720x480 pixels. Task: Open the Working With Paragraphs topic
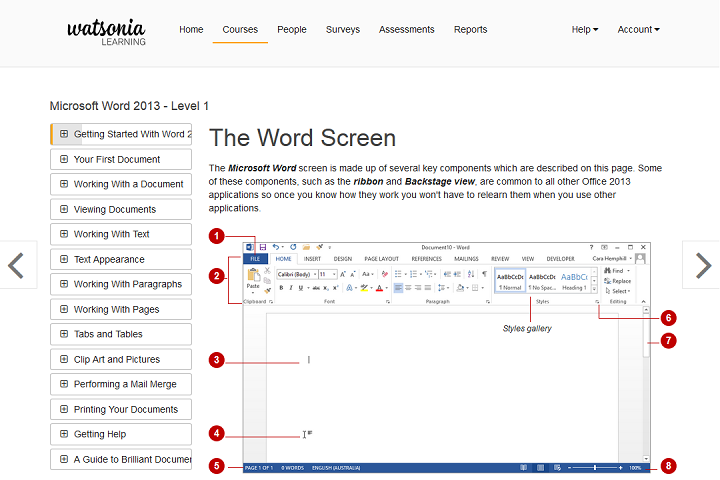[x=121, y=284]
